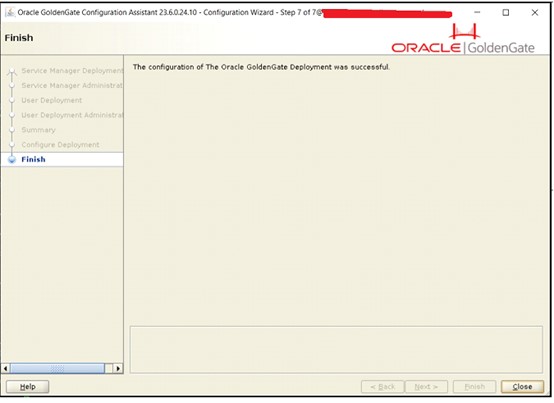554x403 pixels.
Task: Click the Close button at bottom right
Action: point(522,387)
